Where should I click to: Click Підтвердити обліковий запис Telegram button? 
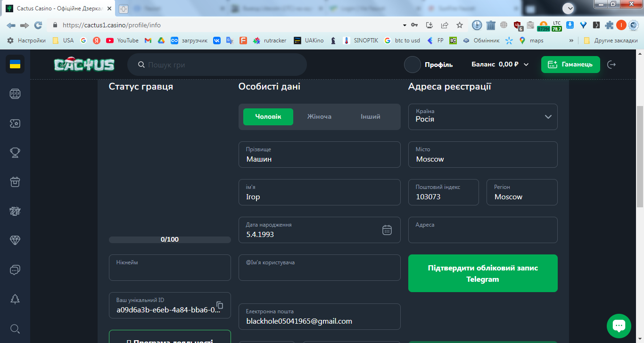coord(483,273)
